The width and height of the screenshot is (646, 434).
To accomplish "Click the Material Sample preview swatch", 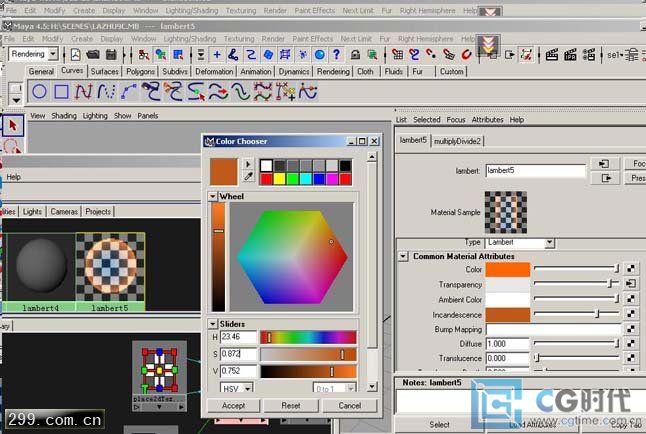I will pyautogui.click(x=506, y=212).
